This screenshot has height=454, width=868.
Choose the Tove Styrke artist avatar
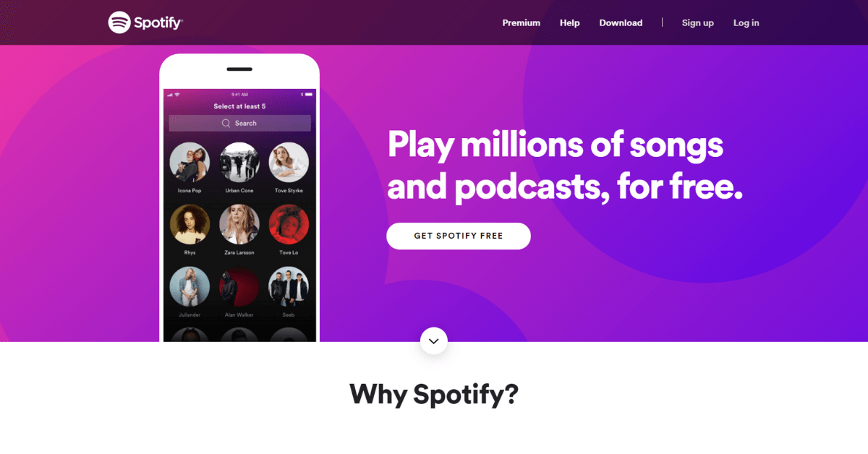(289, 162)
